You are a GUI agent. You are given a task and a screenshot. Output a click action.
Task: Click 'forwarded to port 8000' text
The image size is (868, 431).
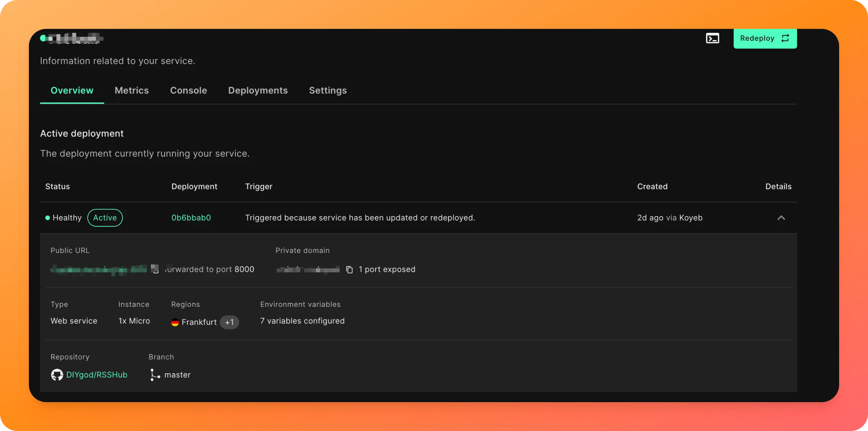tap(210, 269)
